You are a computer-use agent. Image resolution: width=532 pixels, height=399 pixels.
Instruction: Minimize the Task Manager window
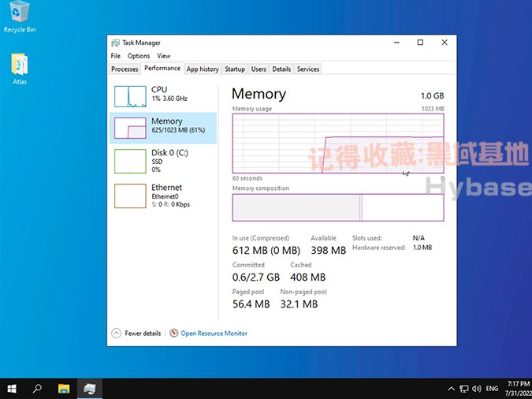click(x=396, y=43)
